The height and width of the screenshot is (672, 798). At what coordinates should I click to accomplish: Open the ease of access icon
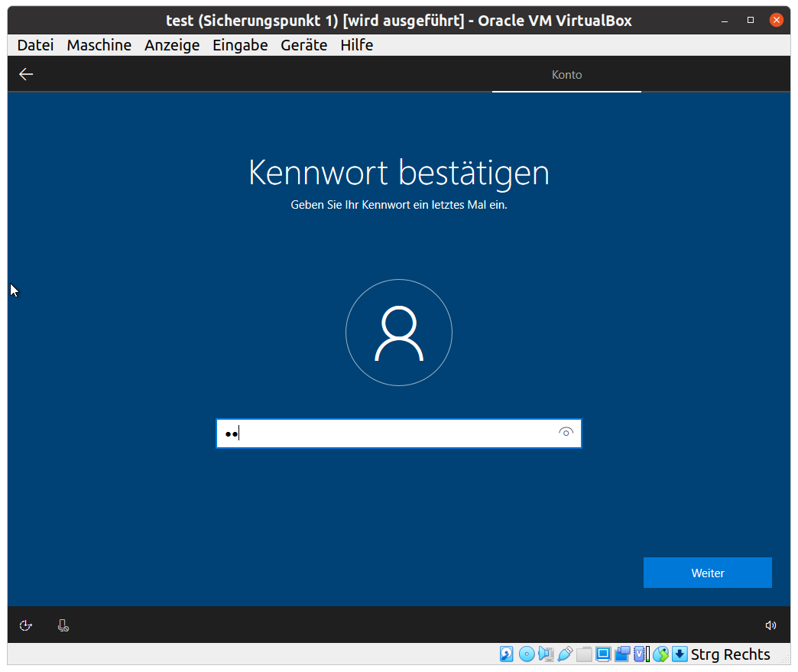click(x=25, y=625)
